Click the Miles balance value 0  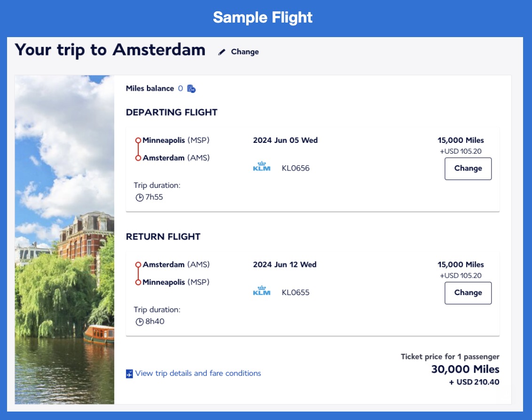tap(180, 88)
